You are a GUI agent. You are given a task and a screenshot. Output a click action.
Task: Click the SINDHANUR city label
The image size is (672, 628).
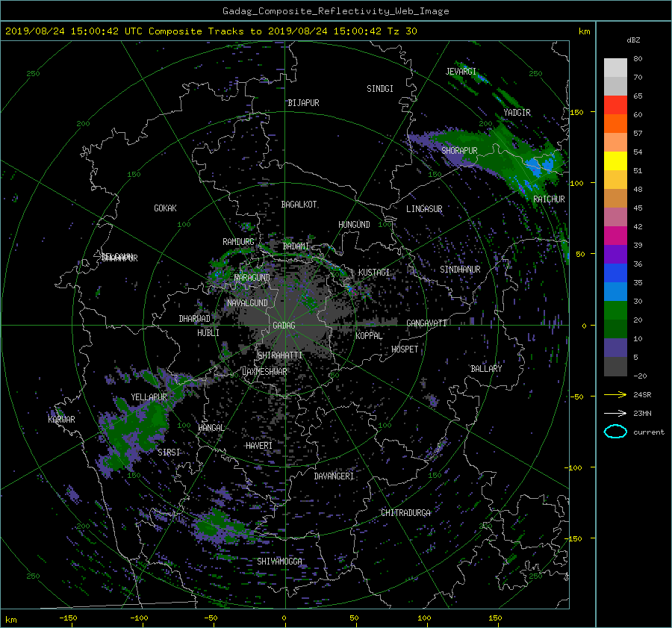[460, 270]
